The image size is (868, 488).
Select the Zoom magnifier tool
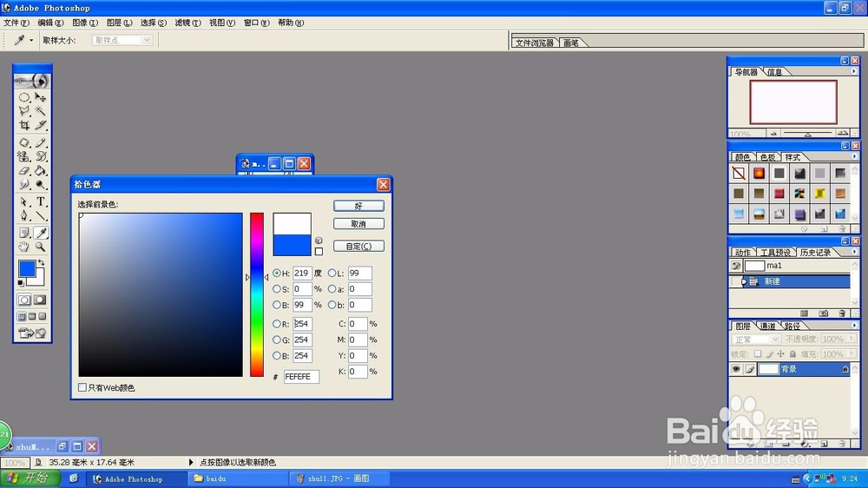pyautogui.click(x=41, y=247)
